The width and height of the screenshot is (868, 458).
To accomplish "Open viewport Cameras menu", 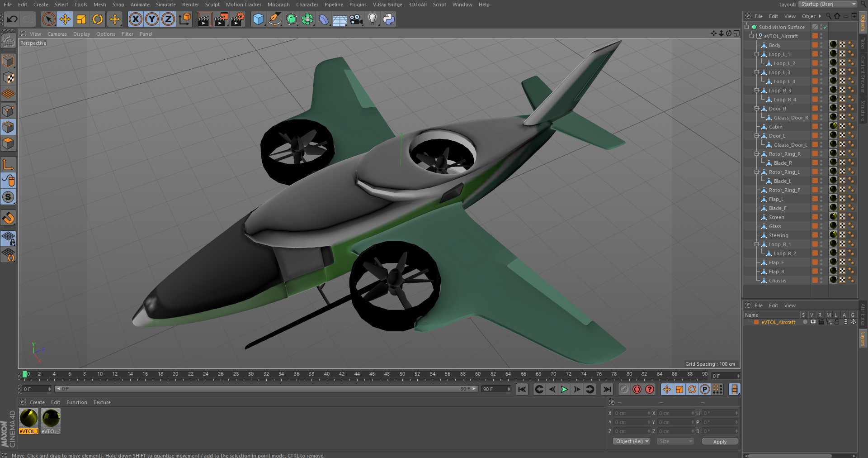I will click(x=57, y=34).
